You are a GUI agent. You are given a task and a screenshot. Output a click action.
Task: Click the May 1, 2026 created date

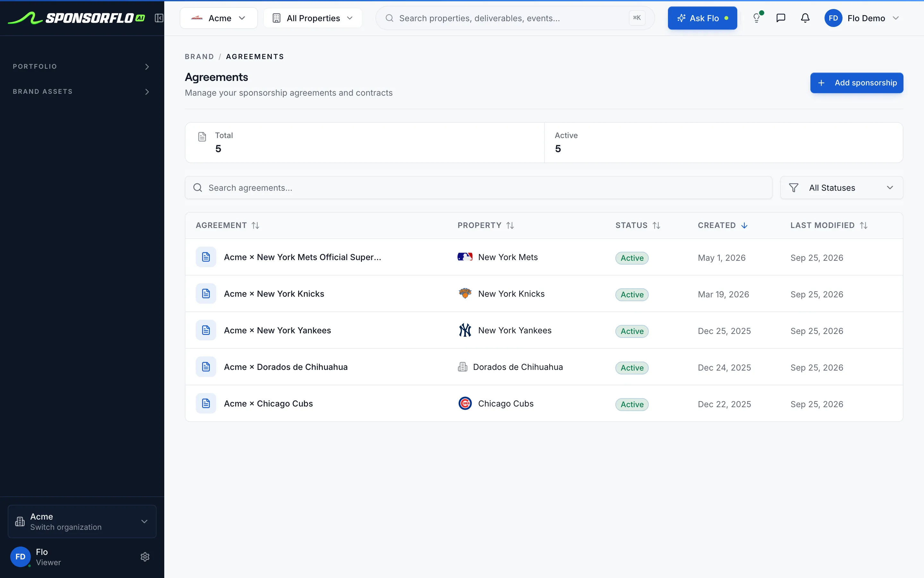(x=722, y=258)
